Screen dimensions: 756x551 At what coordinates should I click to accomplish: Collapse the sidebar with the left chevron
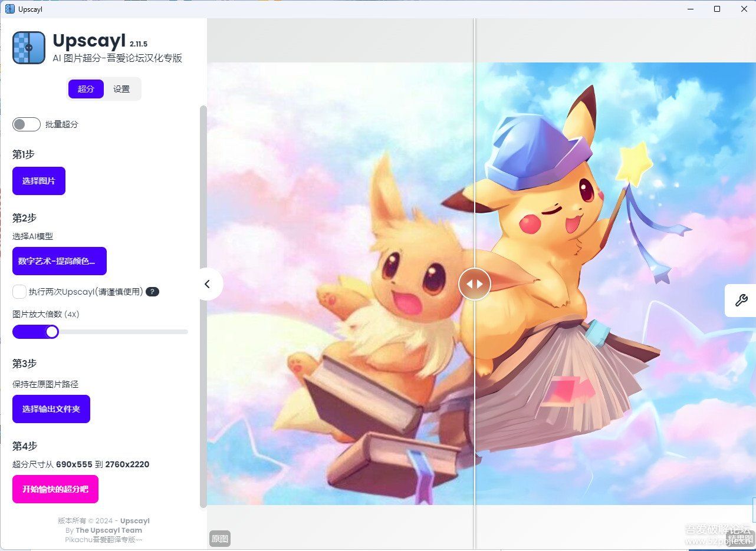tap(207, 284)
